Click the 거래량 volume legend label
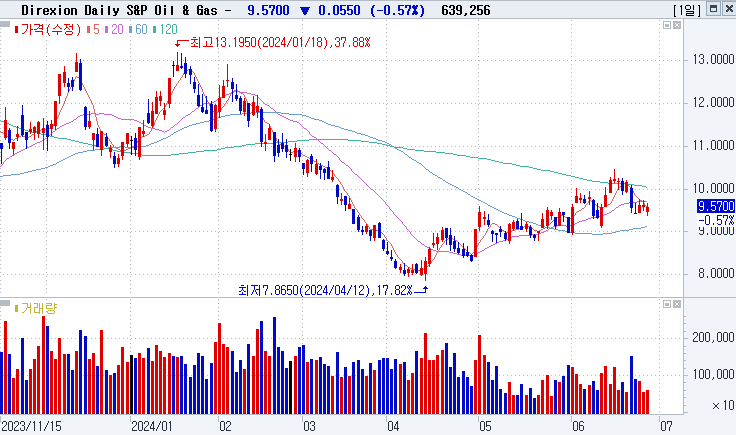 click(36, 308)
